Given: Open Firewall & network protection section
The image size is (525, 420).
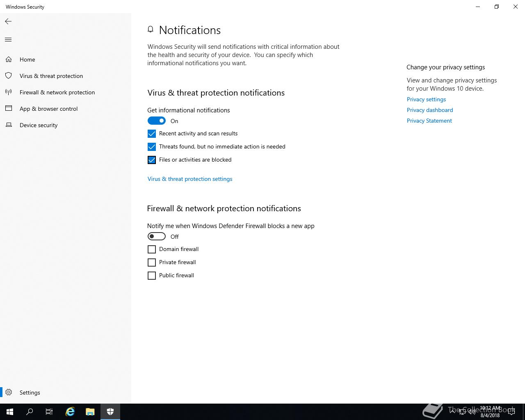Looking at the screenshot, I should click(x=66, y=92).
